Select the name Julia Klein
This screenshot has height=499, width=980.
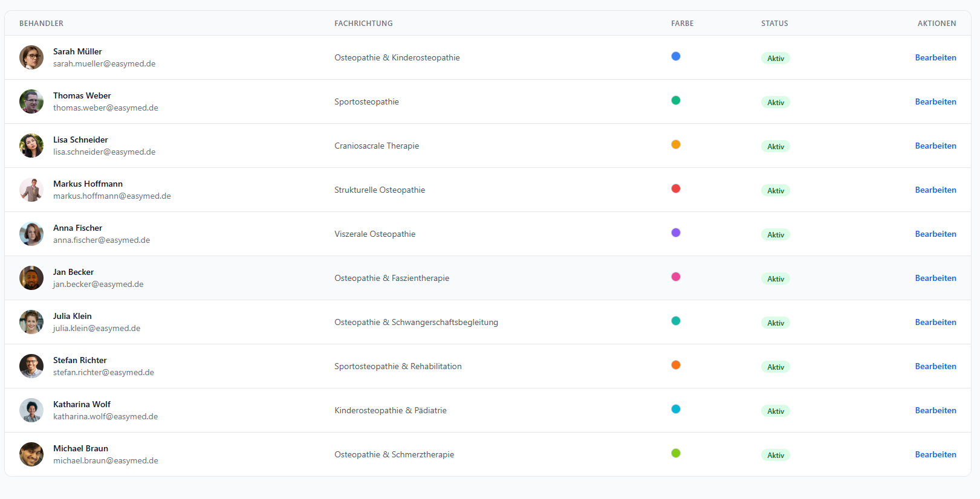click(x=73, y=316)
